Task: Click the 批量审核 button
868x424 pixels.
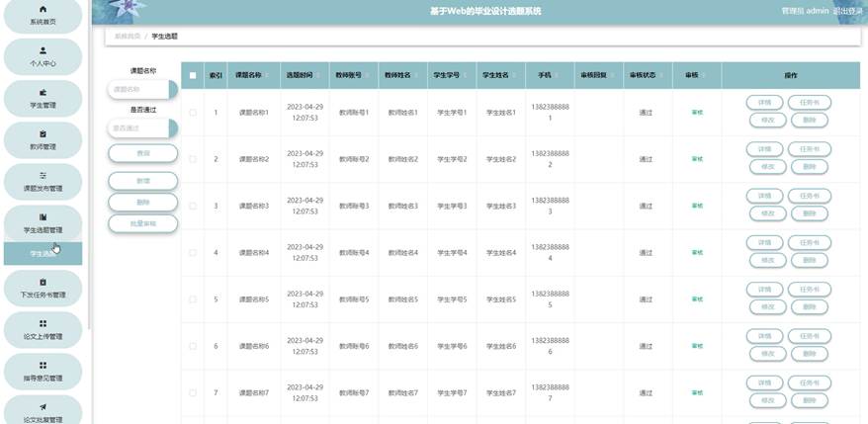Action: pos(142,223)
